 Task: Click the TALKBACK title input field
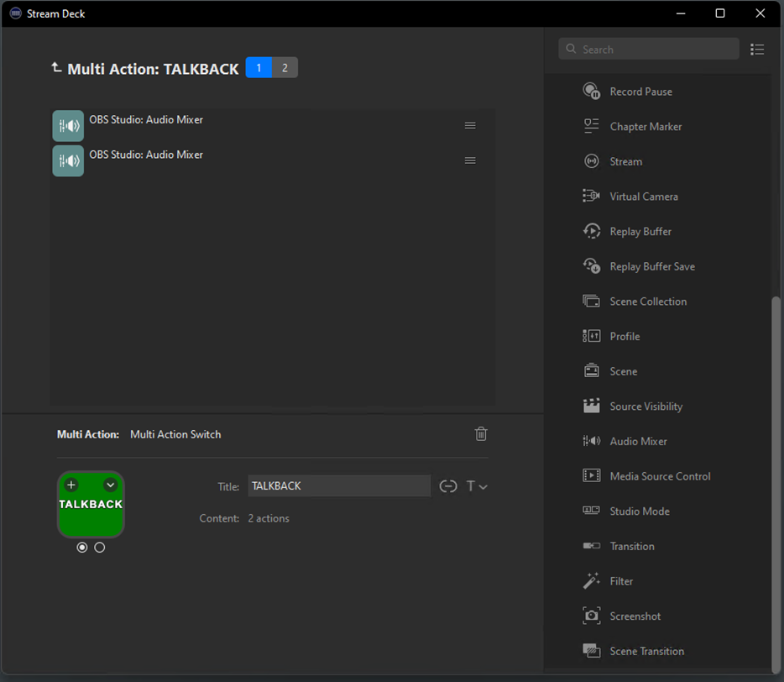339,485
